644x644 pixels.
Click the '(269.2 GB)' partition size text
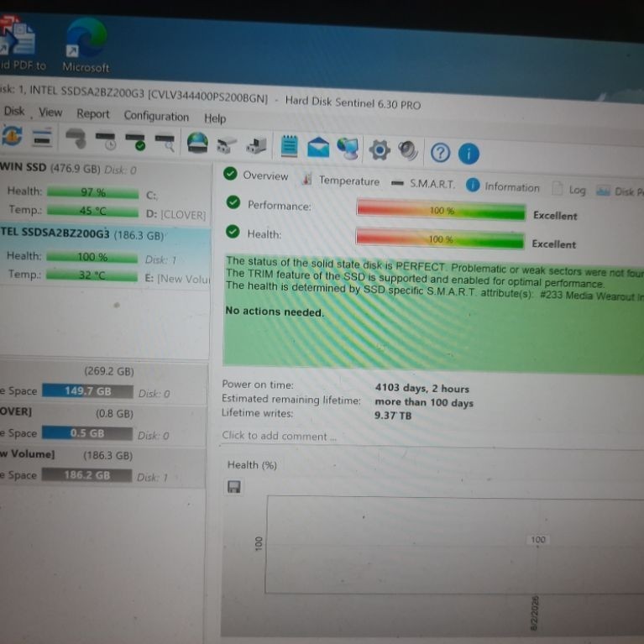tap(109, 371)
